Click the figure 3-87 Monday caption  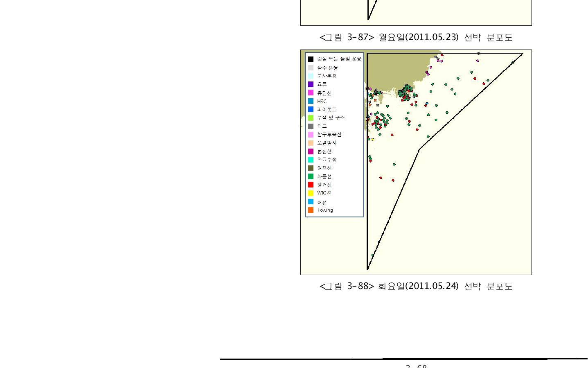(416, 37)
